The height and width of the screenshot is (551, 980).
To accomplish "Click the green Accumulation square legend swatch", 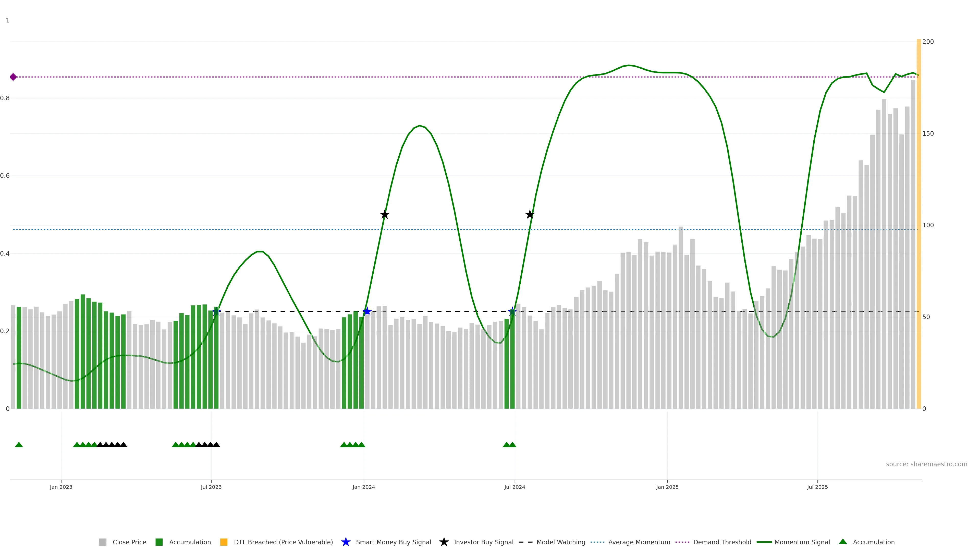I will point(159,542).
